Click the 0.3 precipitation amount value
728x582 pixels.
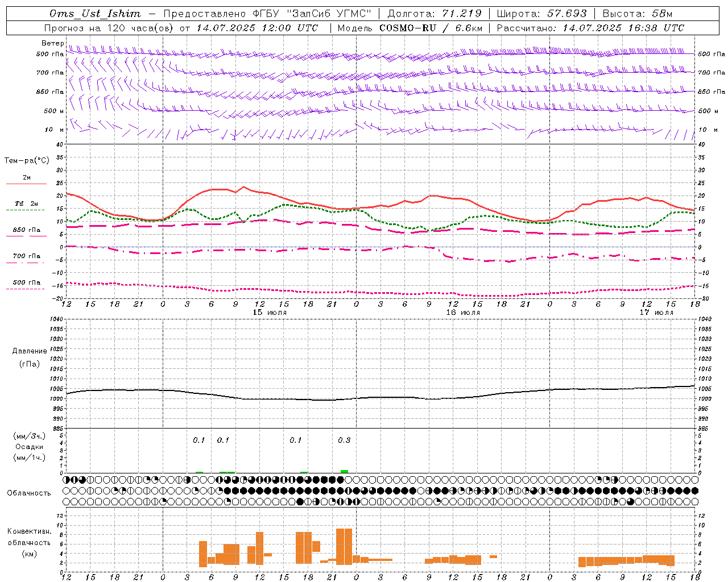[344, 440]
